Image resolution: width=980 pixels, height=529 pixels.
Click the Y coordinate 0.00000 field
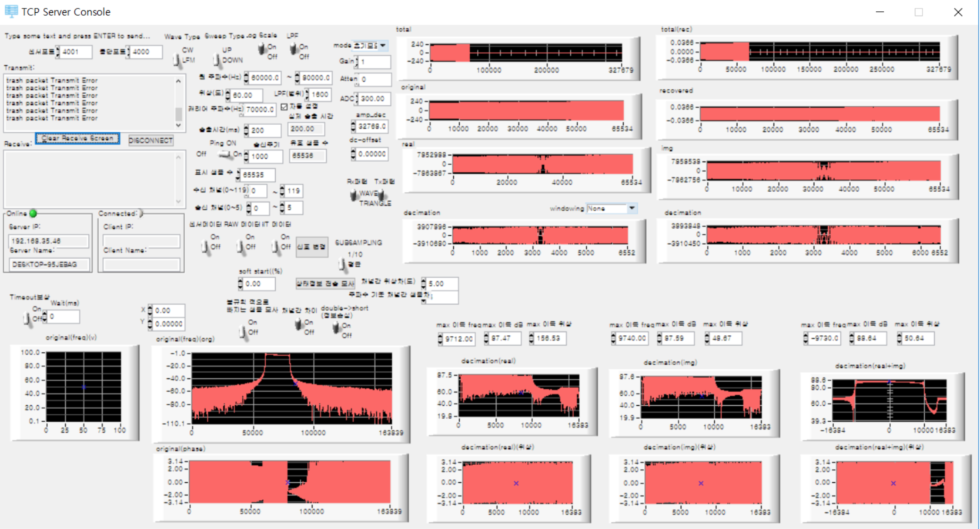(169, 324)
